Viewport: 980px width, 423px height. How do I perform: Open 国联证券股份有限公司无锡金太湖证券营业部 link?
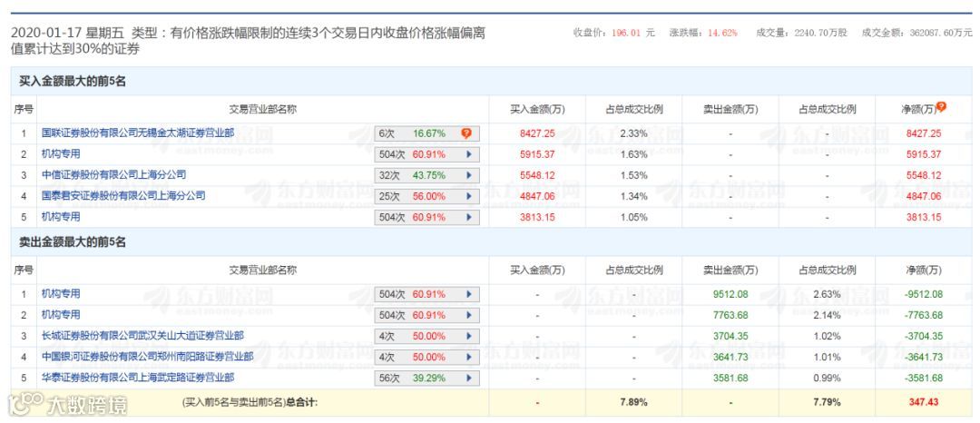coord(138,133)
